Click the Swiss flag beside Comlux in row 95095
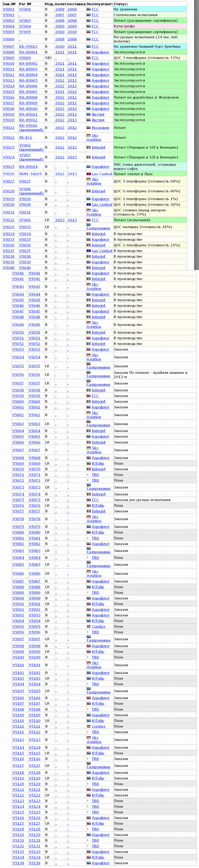The height and width of the screenshot is (868, 199). (89, 627)
